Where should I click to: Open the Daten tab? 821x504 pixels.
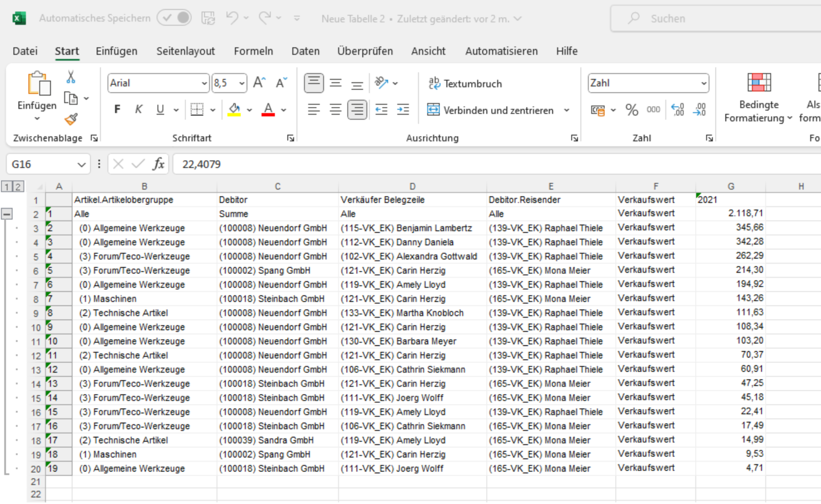pos(305,51)
